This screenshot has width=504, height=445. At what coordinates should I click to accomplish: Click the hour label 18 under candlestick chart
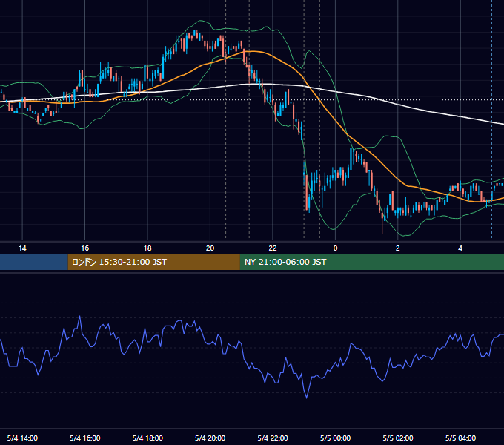(147, 248)
